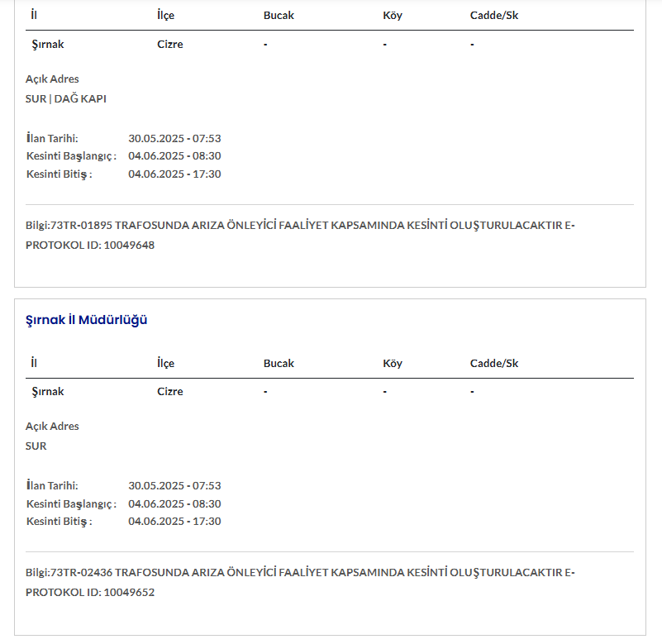This screenshot has width=662, height=644.
Task: Click the İlan Tarihi label in the DAĞ KAPI card
Action: [x=52, y=138]
